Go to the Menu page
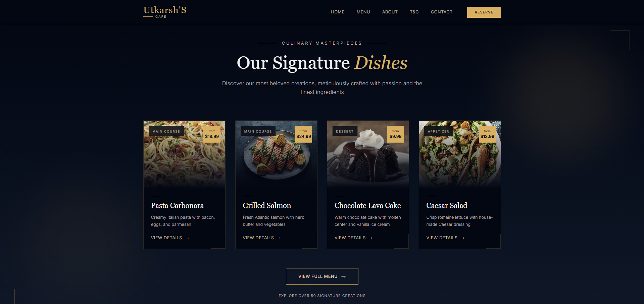The height and width of the screenshot is (304, 644). 363,12
